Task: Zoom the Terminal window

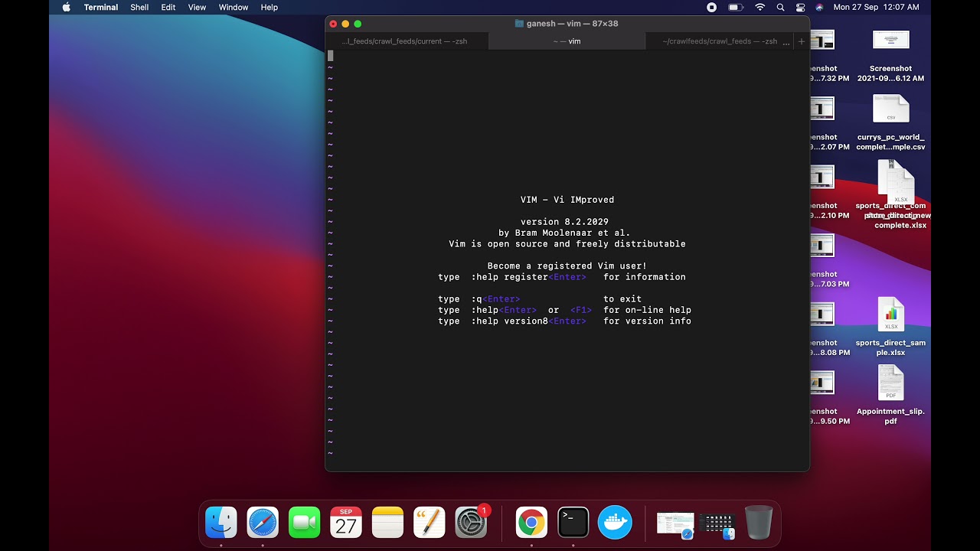Action: coord(358,24)
